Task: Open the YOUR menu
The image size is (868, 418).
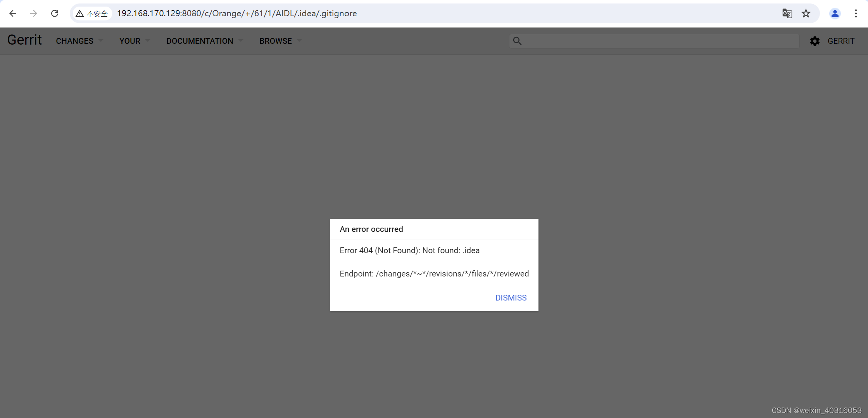Action: [130, 41]
